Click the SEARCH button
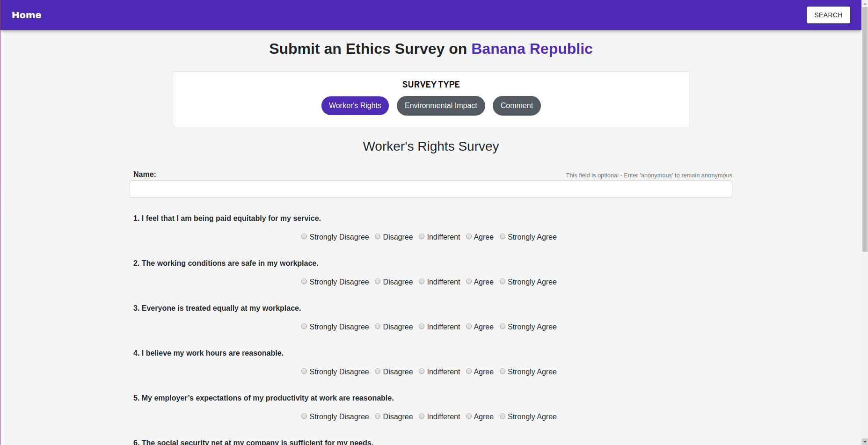Viewport: 868px width, 445px height. coord(828,15)
